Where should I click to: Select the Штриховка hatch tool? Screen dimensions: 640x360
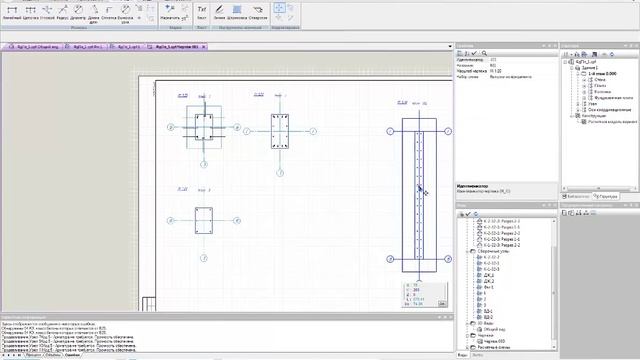[237, 13]
